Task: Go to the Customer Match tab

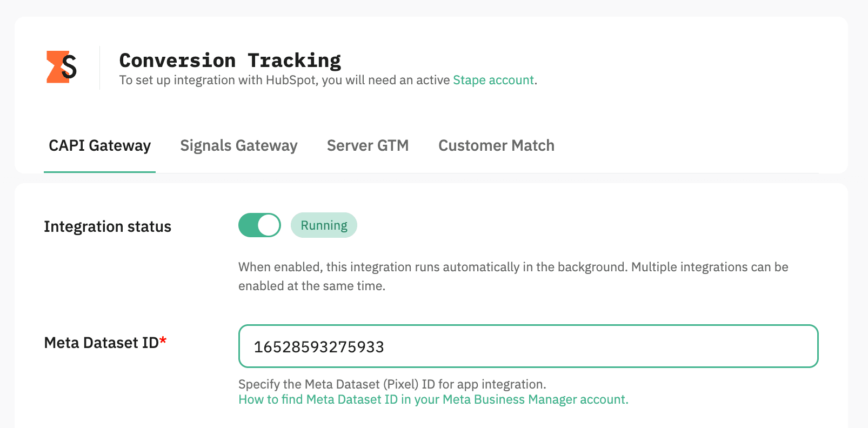Action: pyautogui.click(x=496, y=145)
